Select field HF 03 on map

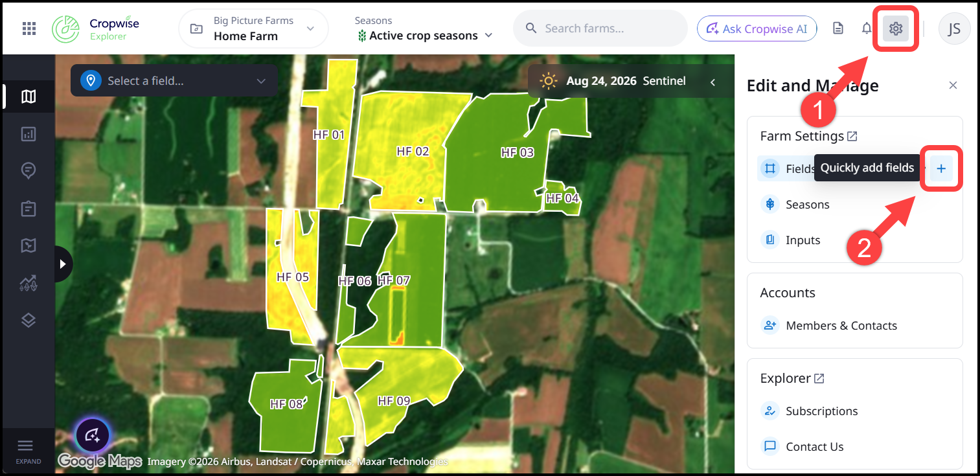pos(517,153)
